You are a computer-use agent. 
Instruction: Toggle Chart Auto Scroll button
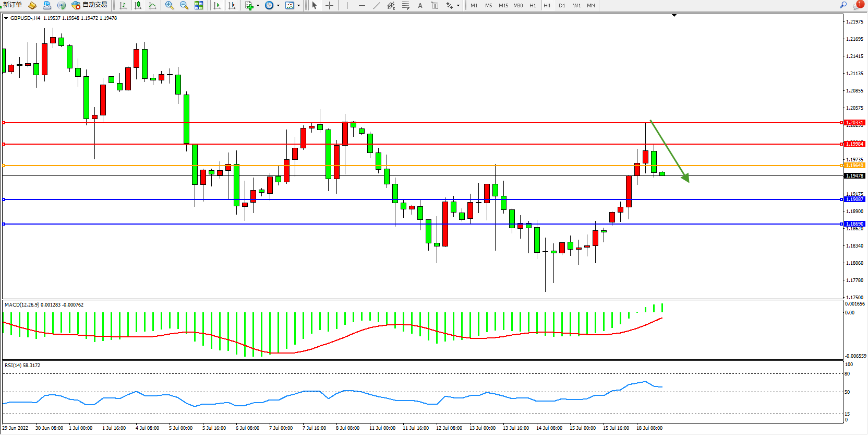[217, 5]
